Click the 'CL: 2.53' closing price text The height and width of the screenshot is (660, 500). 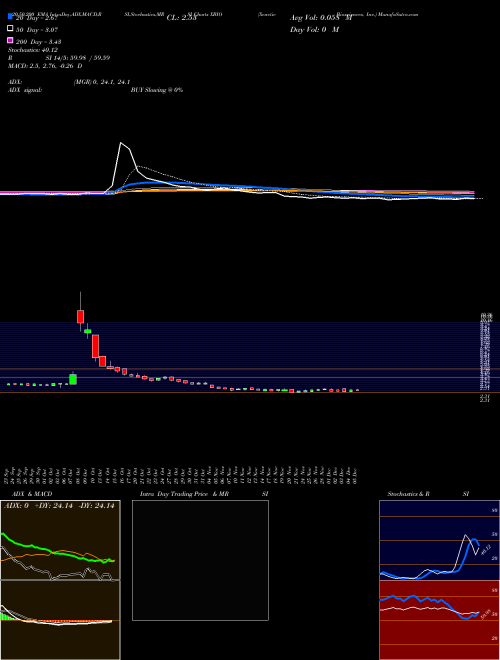(x=182, y=18)
